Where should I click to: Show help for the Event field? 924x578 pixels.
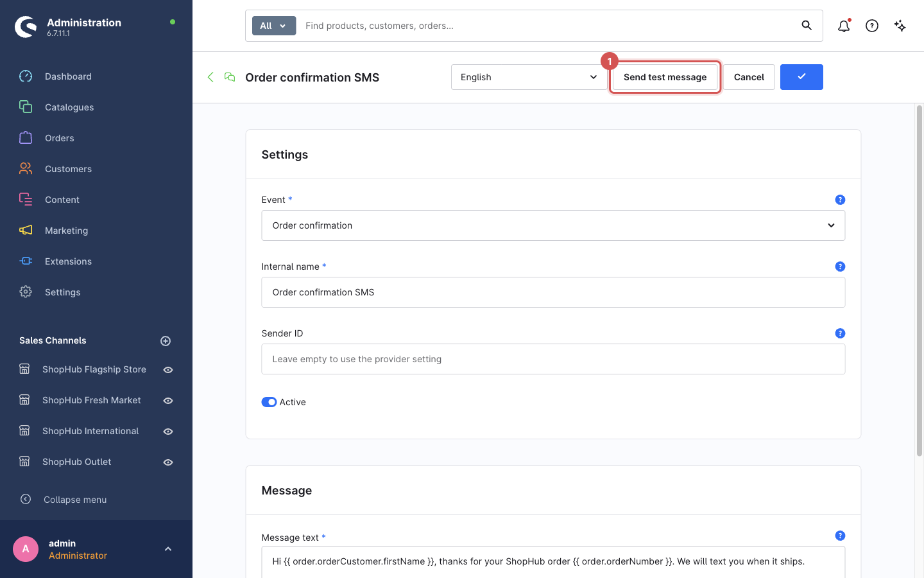[840, 200]
